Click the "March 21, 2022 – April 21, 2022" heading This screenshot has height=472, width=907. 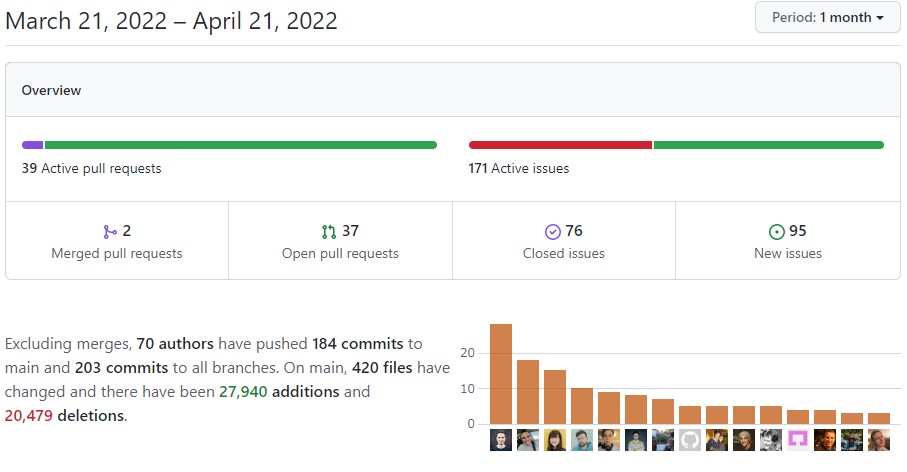[x=171, y=21]
